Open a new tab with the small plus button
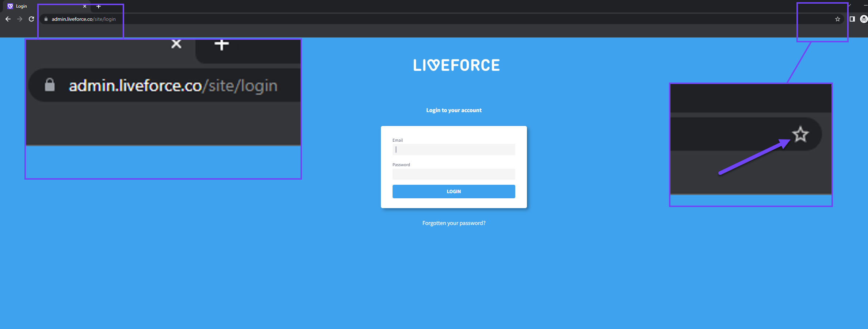This screenshot has width=868, height=329. (98, 6)
